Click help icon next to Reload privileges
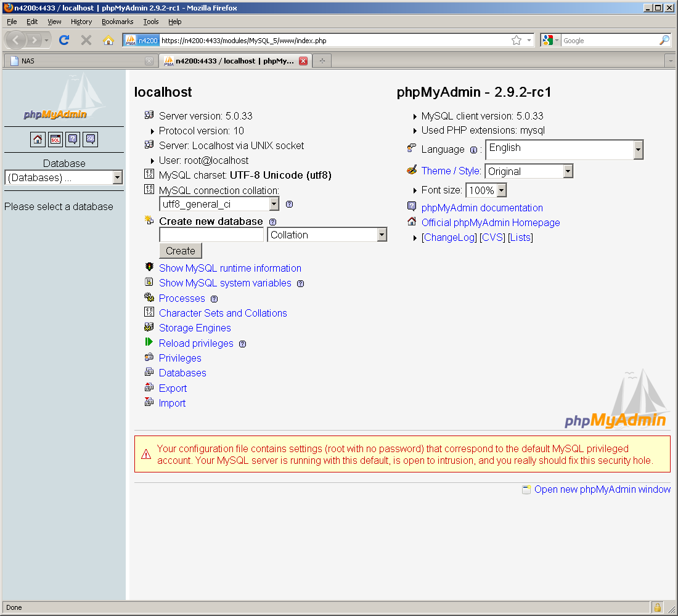 coord(243,344)
